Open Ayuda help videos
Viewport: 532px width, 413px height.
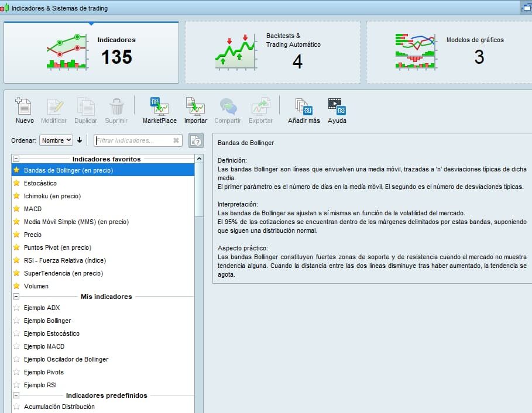[335, 110]
